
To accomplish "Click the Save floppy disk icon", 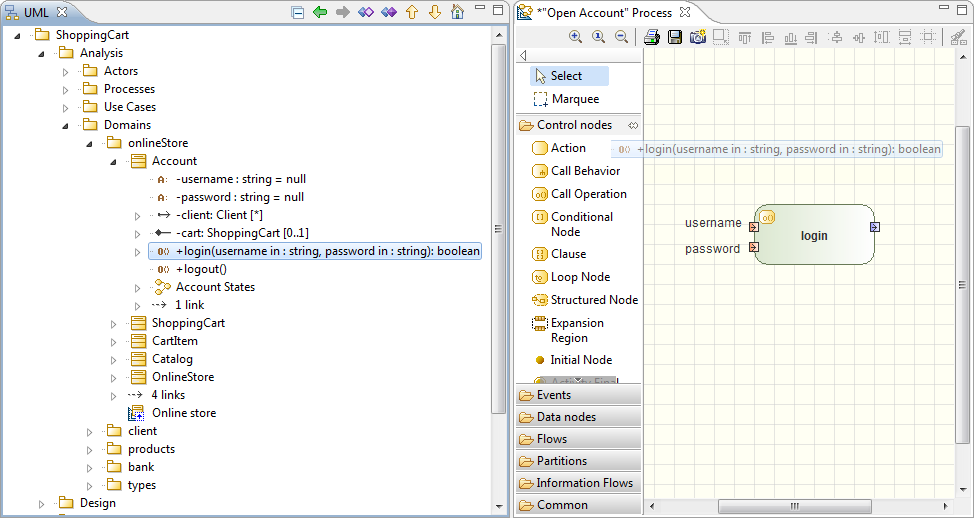I will 675,37.
